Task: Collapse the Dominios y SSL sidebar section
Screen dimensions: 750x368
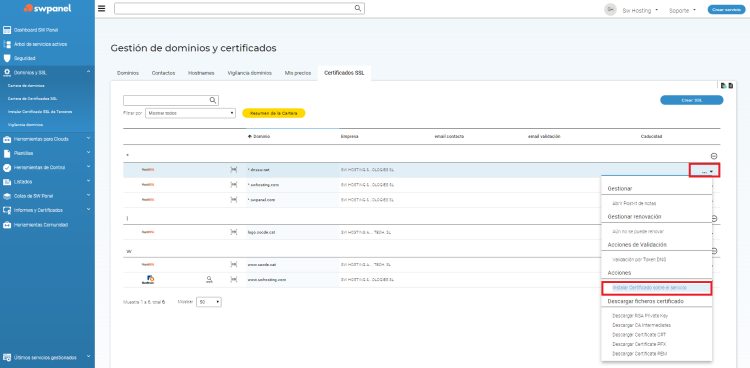Action: pyautogui.click(x=88, y=72)
